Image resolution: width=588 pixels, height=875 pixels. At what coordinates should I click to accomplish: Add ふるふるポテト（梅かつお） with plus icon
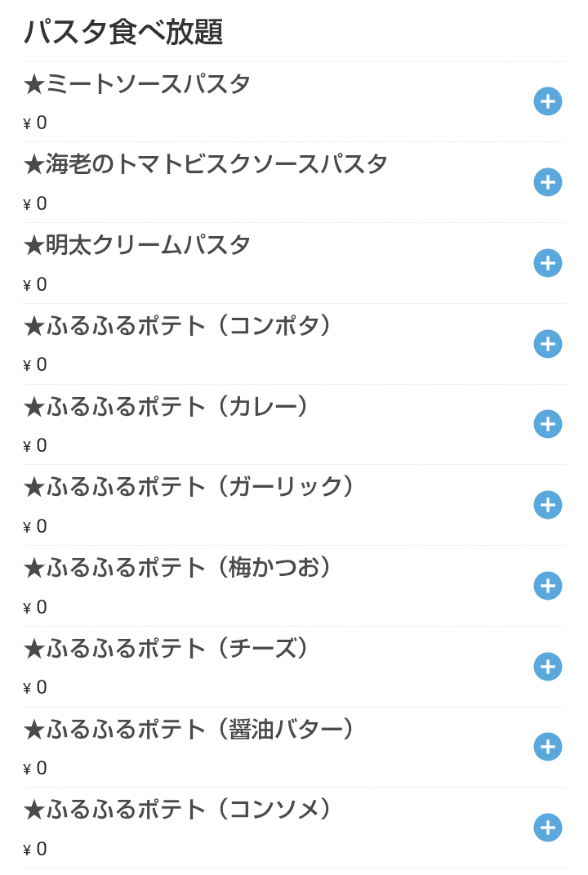pyautogui.click(x=548, y=586)
